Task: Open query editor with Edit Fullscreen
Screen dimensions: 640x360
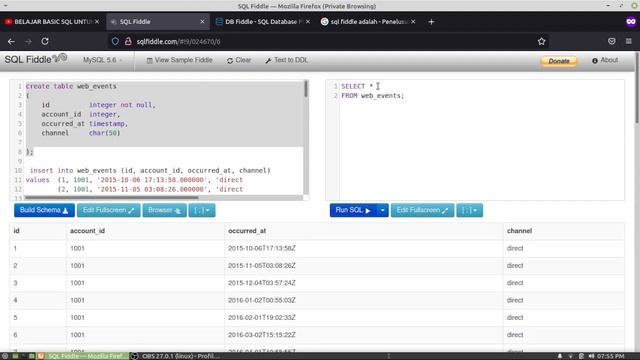Action: [x=422, y=210]
